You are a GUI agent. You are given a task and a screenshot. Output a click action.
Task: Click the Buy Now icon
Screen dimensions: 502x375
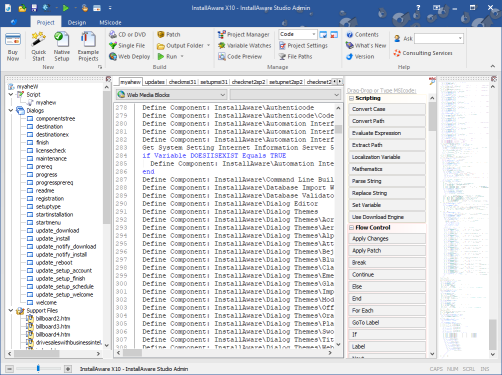(x=13, y=40)
